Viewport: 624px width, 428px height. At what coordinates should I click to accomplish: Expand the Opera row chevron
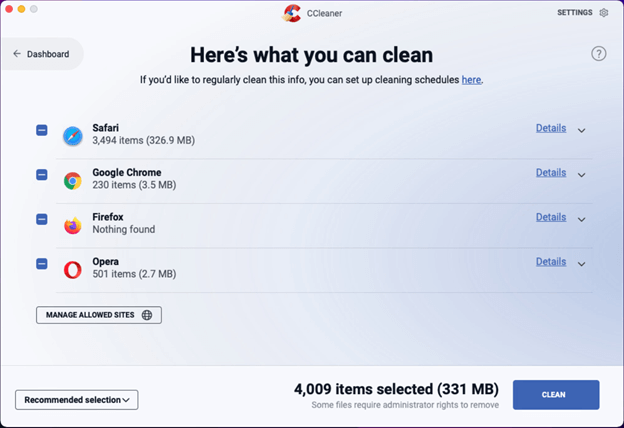581,264
